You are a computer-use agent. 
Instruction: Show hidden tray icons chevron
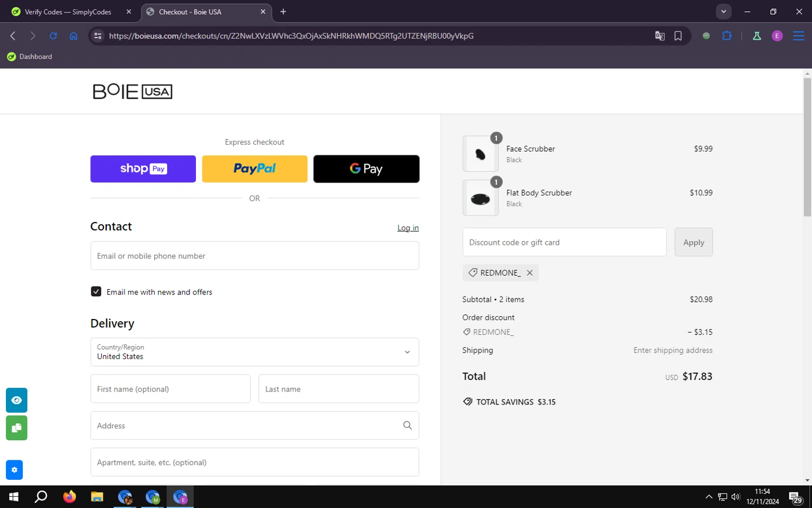tap(709, 497)
